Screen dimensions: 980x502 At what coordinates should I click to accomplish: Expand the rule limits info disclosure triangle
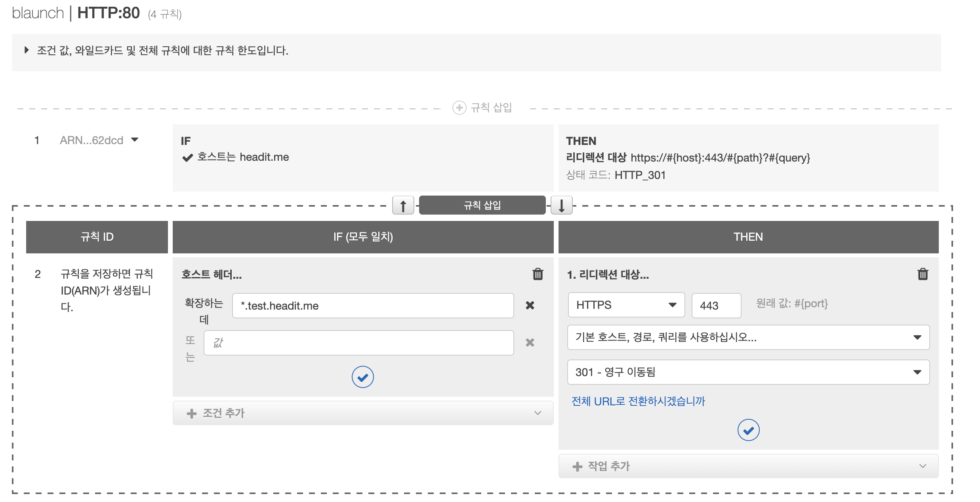click(x=27, y=50)
